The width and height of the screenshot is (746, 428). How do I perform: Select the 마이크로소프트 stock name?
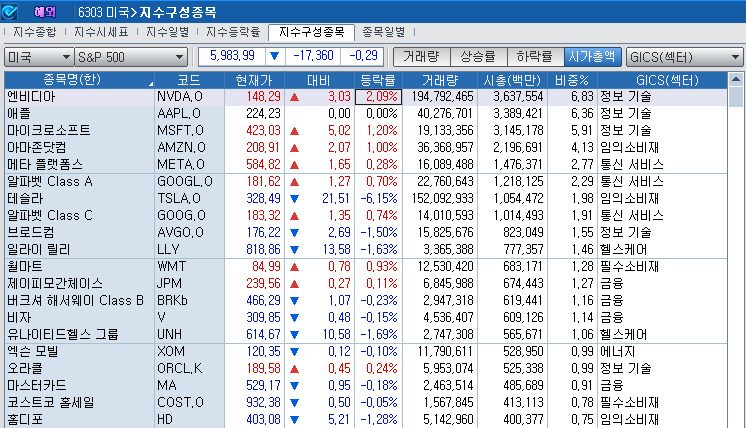(x=49, y=131)
